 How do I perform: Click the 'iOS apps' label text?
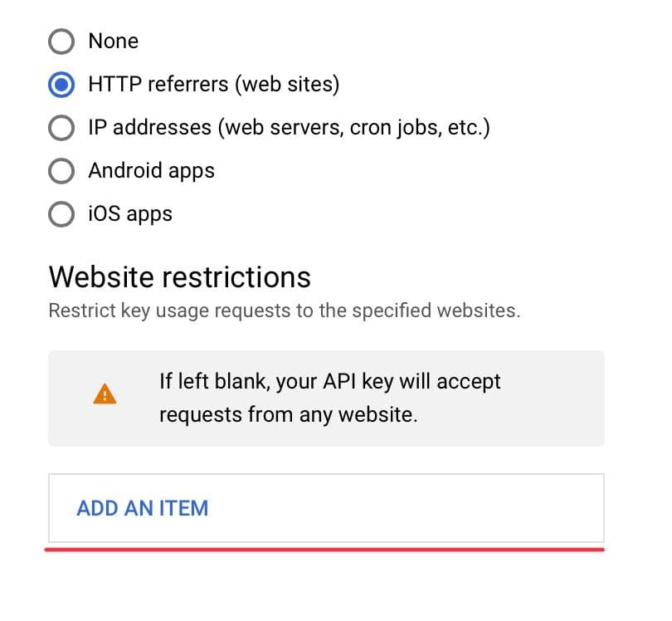130,213
